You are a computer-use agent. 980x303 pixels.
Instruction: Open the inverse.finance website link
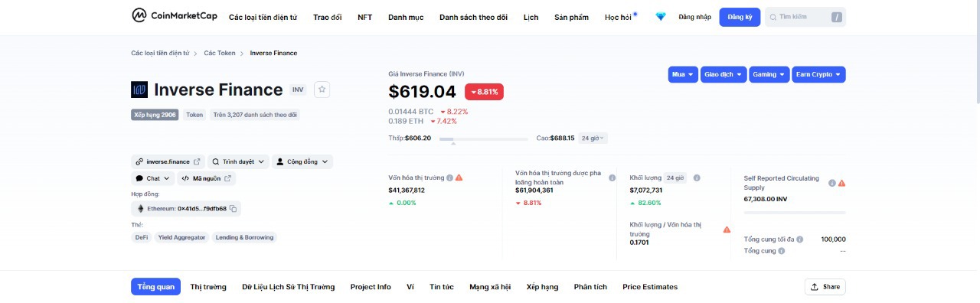tap(168, 161)
